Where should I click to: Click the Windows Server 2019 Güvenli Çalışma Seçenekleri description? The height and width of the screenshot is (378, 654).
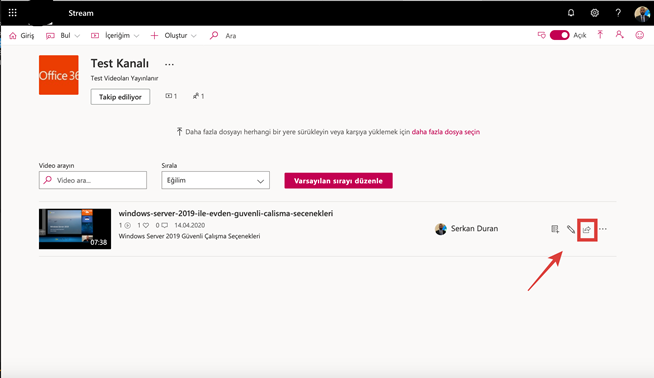point(189,236)
